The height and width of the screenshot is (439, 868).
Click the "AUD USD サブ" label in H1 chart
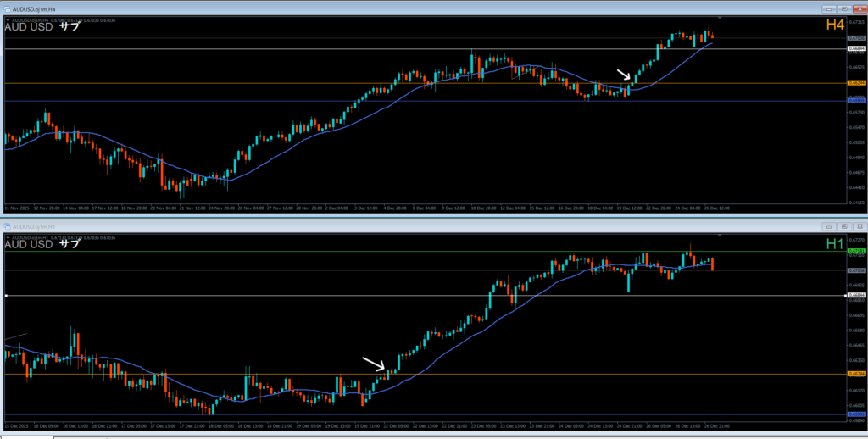42,244
